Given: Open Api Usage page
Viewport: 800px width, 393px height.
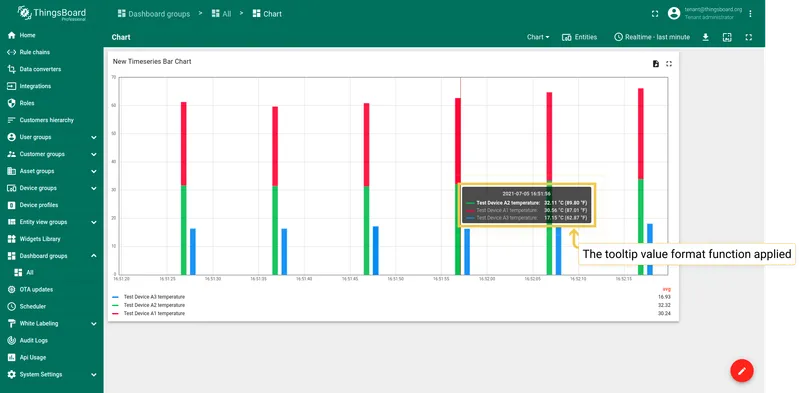Looking at the screenshot, I should [51, 357].
